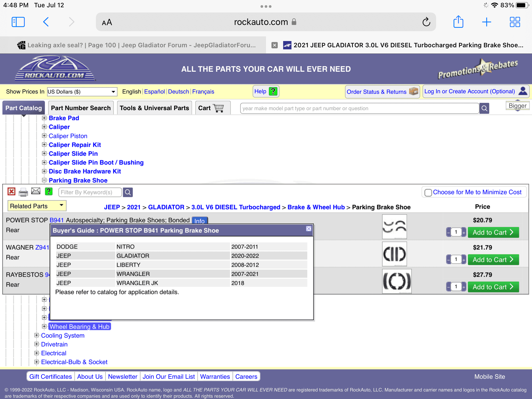The width and height of the screenshot is (532, 399).
Task: Open the Wagner Z941 part number link
Action: (x=42, y=247)
